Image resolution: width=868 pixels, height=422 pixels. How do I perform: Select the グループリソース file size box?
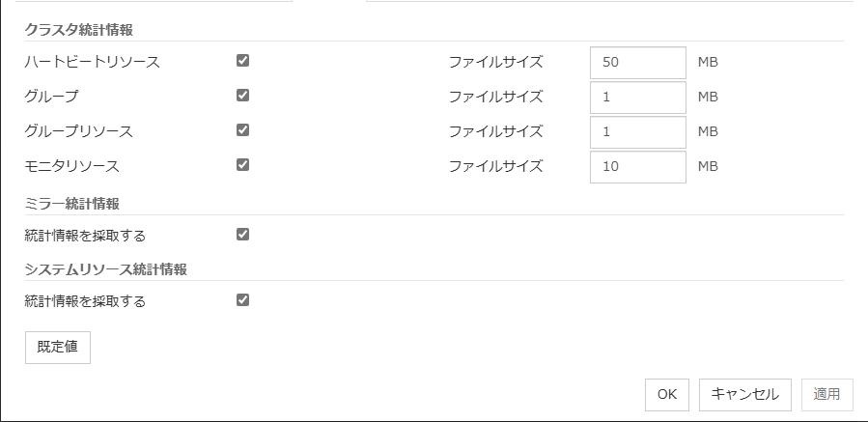coord(637,132)
